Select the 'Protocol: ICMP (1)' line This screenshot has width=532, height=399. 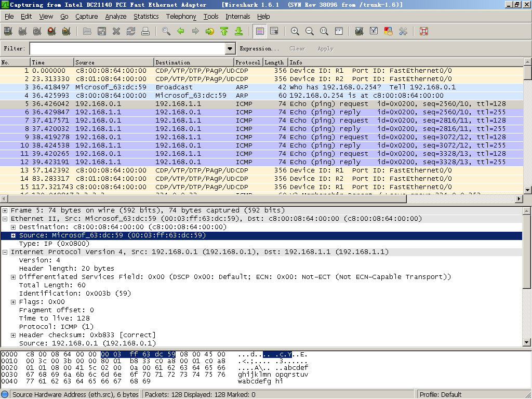56,327
